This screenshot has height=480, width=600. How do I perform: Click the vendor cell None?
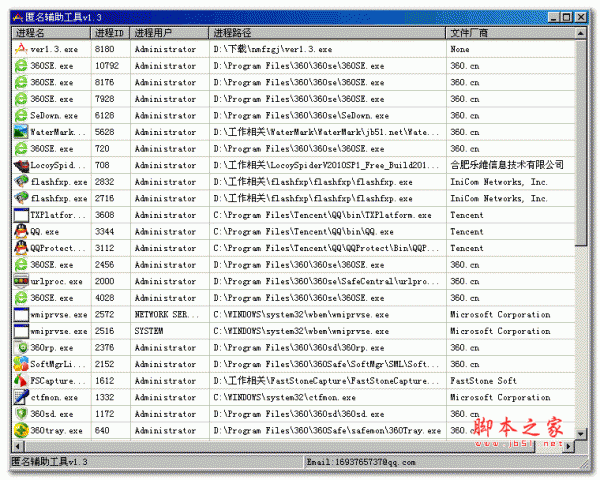(x=460, y=49)
